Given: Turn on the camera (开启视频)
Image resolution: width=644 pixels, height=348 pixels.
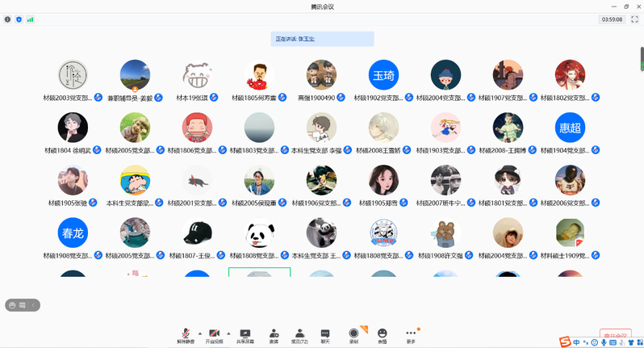Looking at the screenshot, I should coord(215,334).
